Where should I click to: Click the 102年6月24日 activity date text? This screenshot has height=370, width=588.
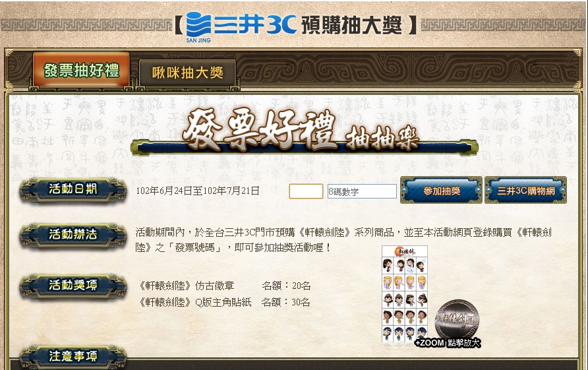tap(164, 191)
